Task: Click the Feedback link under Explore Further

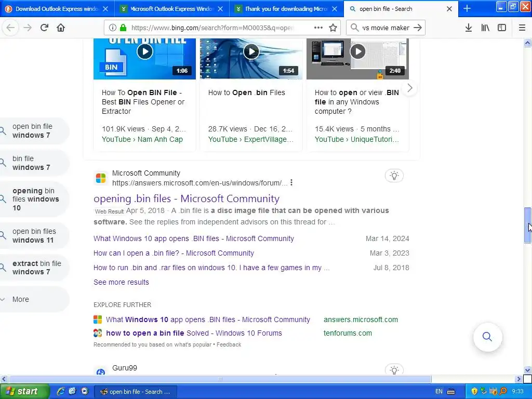Action: click(x=229, y=345)
